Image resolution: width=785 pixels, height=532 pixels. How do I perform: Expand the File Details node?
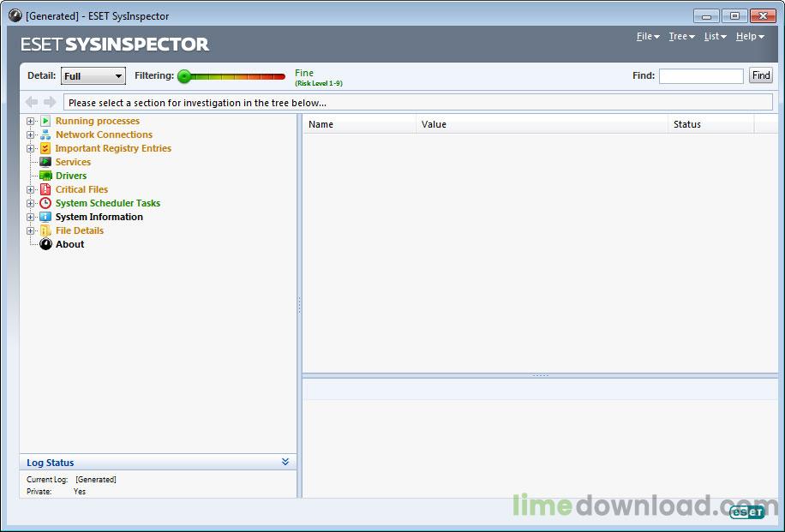pos(31,230)
